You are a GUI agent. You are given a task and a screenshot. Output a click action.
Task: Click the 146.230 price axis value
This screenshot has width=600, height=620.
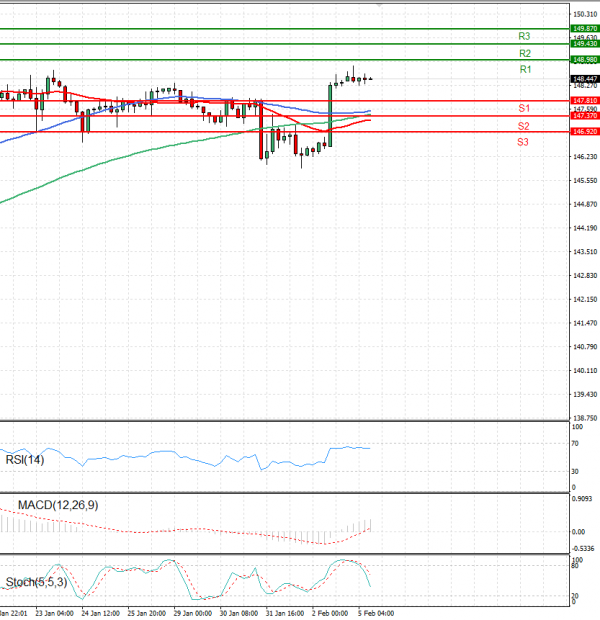[x=585, y=157]
